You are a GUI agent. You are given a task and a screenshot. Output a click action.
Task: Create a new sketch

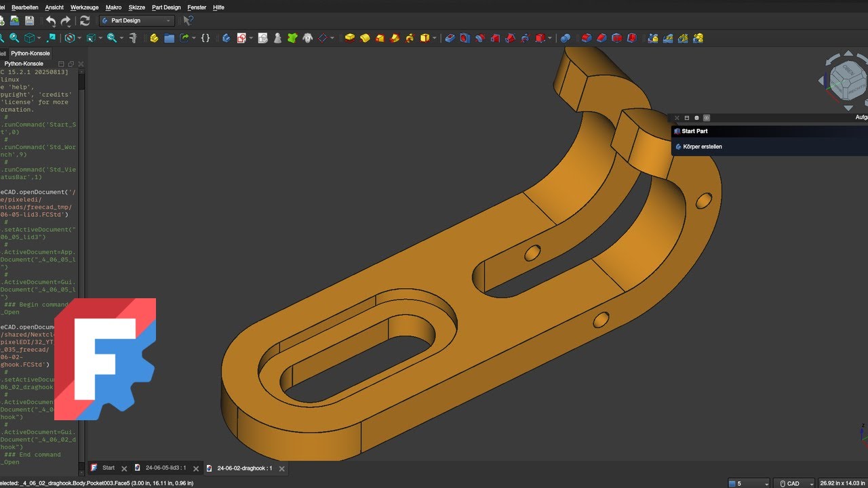[x=241, y=38]
